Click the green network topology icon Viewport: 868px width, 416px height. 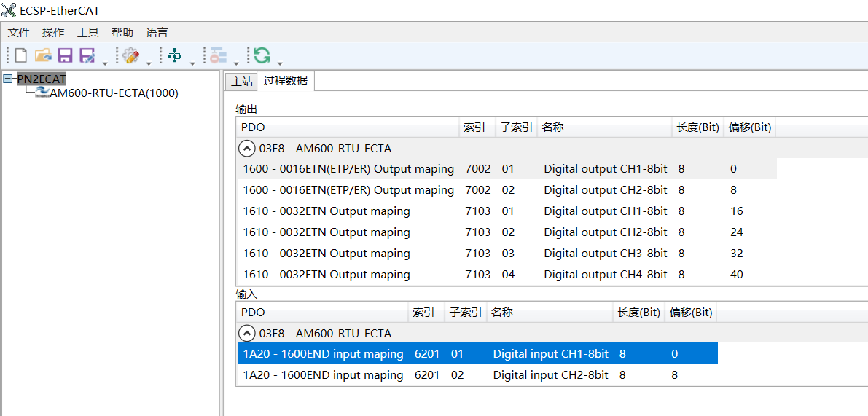click(x=175, y=55)
